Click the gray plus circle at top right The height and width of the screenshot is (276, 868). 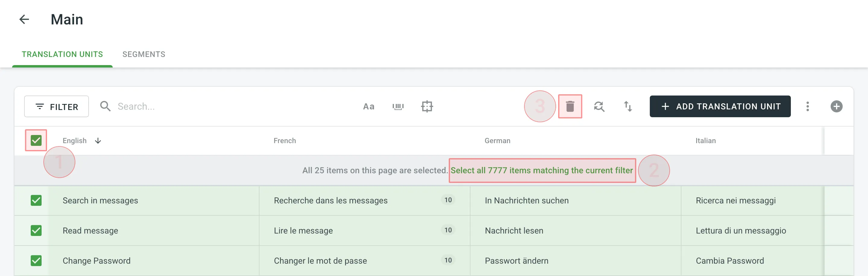837,106
